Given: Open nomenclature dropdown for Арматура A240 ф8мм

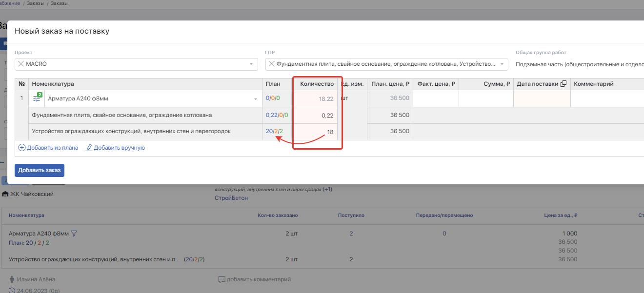Looking at the screenshot, I should [x=255, y=99].
